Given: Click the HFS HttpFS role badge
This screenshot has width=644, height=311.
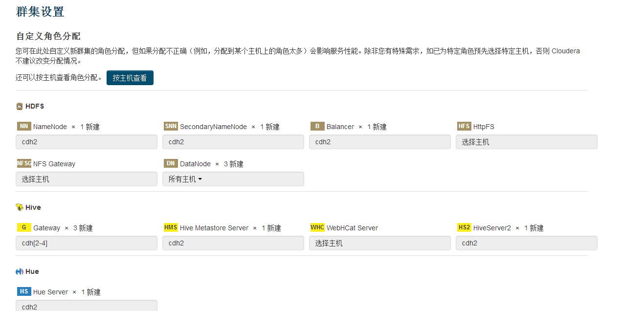Looking at the screenshot, I should pos(464,126).
